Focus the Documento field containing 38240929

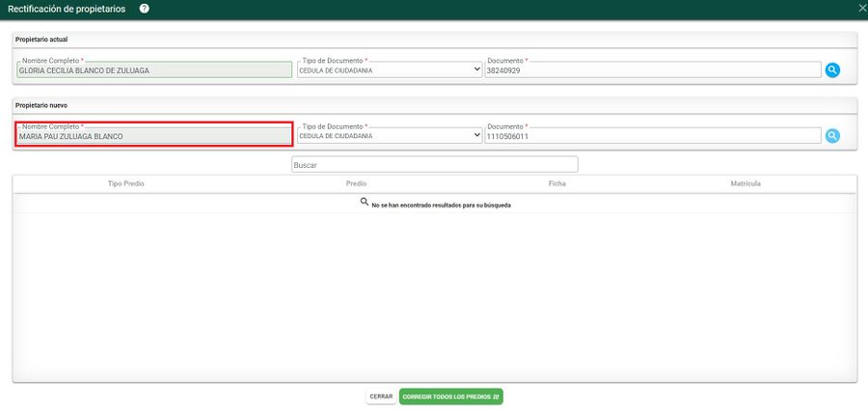[x=652, y=70]
